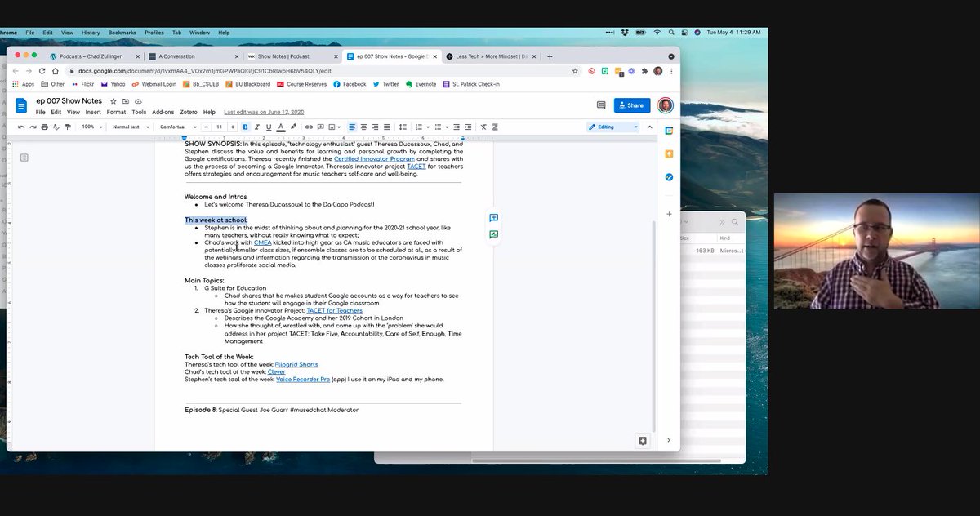Screen dimensions: 980x516
Task: Open the text color picker
Action: 281,127
